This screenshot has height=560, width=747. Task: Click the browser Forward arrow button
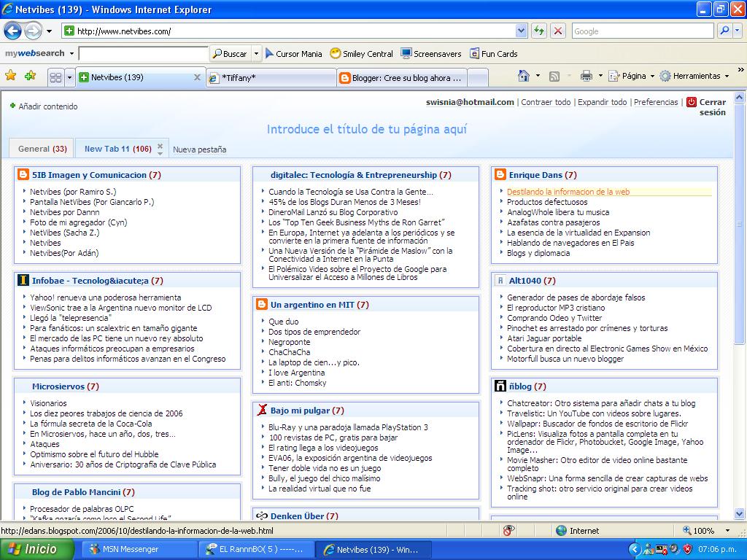point(33,31)
